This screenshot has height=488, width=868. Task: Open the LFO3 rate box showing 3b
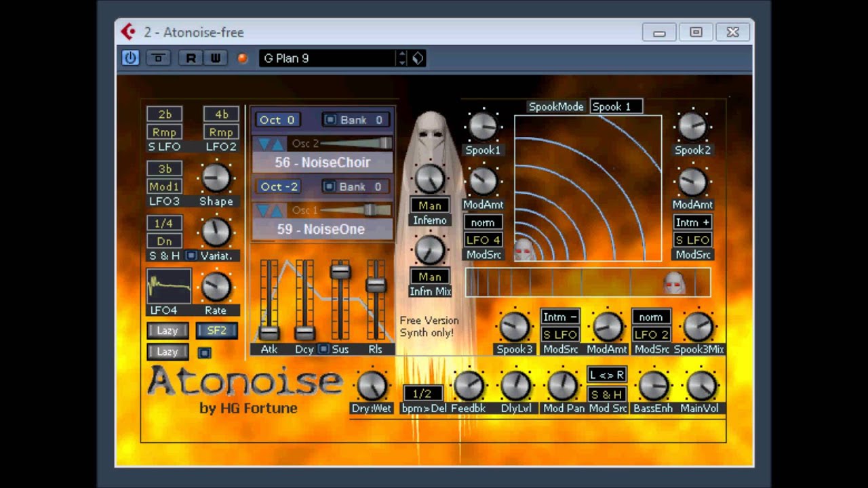(x=165, y=169)
